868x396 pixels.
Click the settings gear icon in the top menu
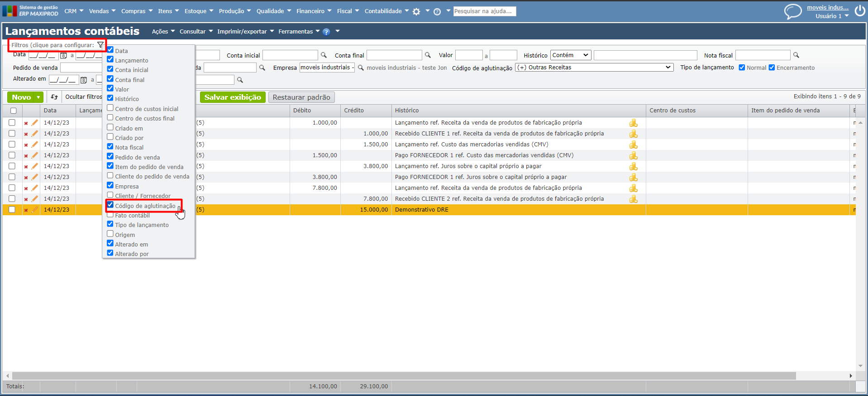(x=416, y=11)
